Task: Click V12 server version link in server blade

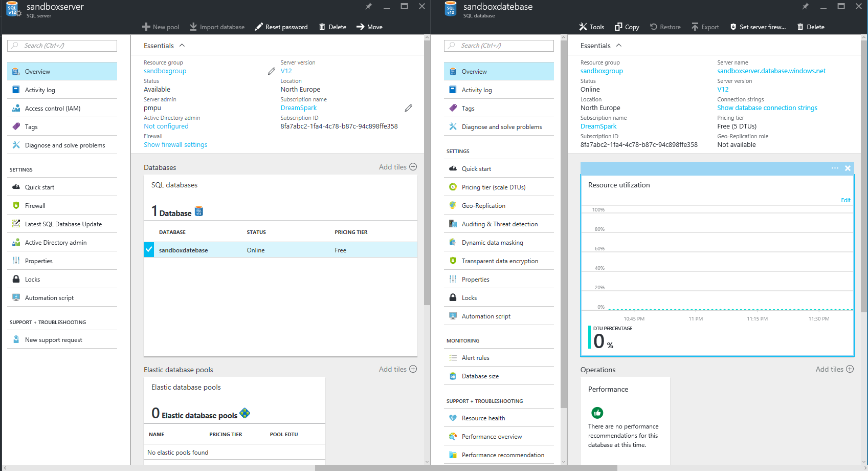Action: tap(286, 71)
